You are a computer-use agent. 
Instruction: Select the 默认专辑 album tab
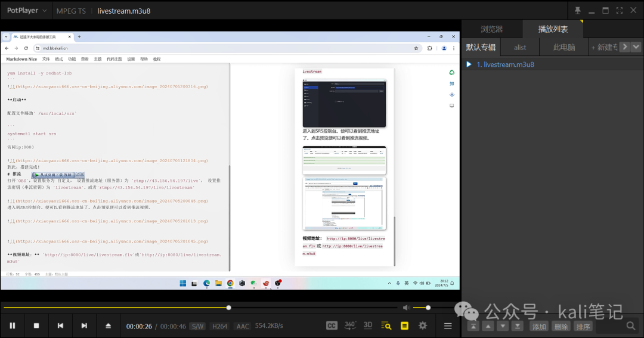tap(481, 47)
